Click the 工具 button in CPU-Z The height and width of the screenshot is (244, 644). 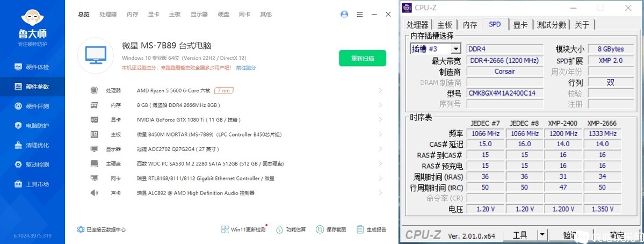click(520, 234)
